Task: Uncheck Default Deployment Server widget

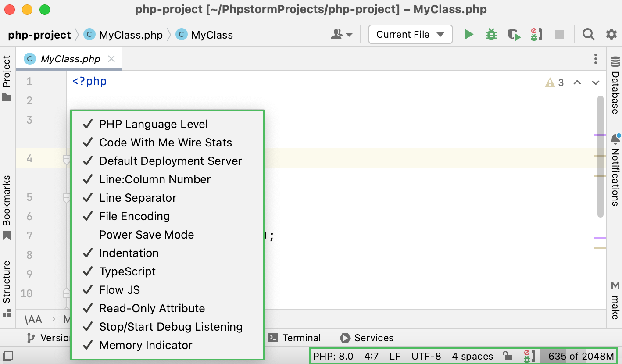Action: [167, 161]
